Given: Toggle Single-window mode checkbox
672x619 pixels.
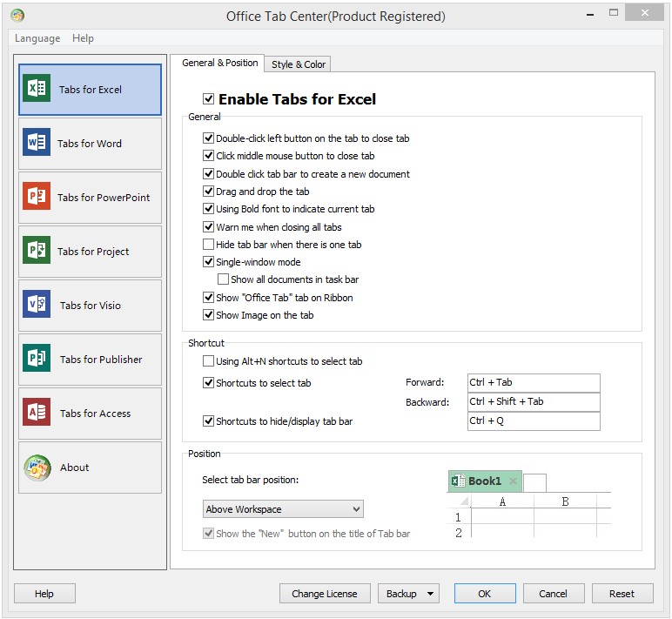Looking at the screenshot, I should 208,262.
